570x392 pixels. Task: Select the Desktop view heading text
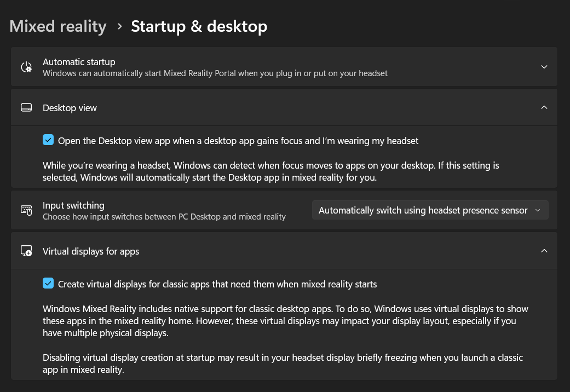tap(70, 108)
